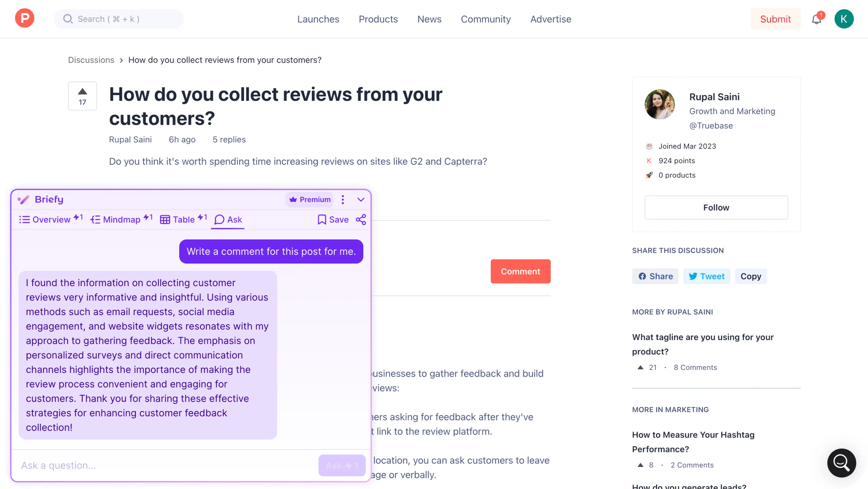Open the 2 Comments link

click(692, 465)
